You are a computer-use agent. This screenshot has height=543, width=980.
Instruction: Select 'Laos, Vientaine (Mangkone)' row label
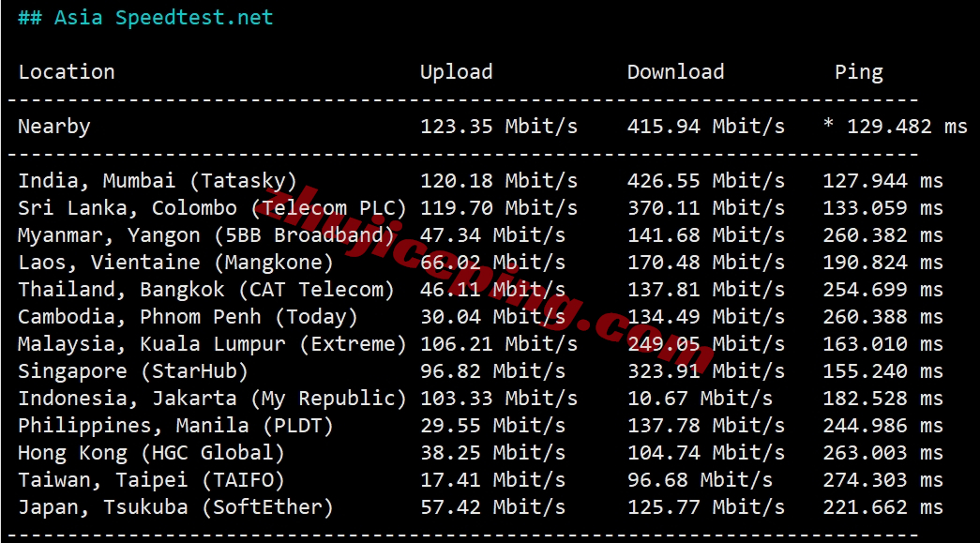pos(175,263)
